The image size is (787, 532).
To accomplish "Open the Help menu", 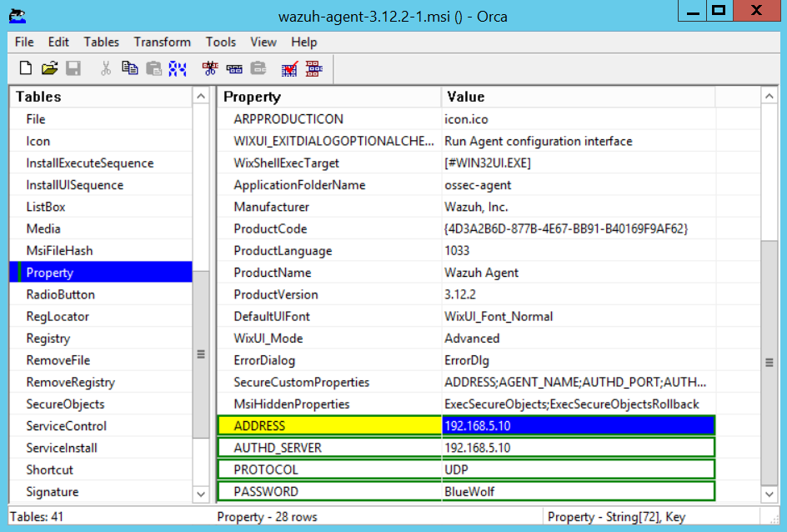I will pos(304,43).
